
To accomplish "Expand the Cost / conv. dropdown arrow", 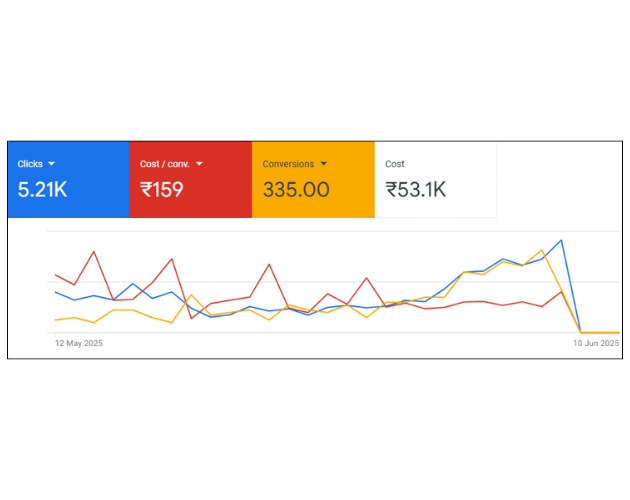I will pos(200,163).
